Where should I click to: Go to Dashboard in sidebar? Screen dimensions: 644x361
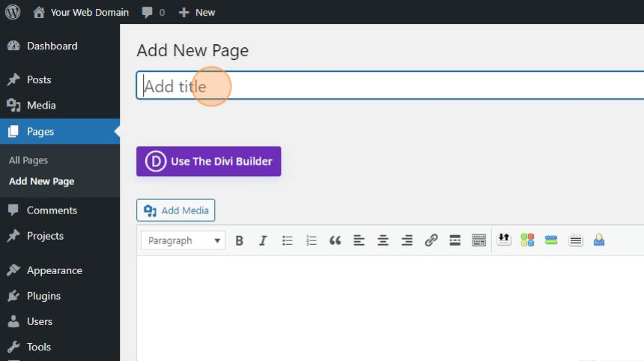[x=52, y=46]
